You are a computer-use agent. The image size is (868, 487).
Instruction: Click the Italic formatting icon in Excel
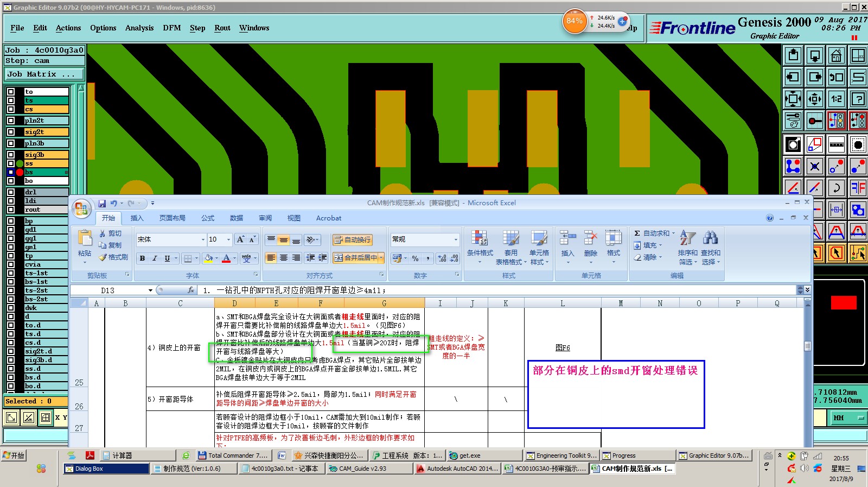pos(155,258)
